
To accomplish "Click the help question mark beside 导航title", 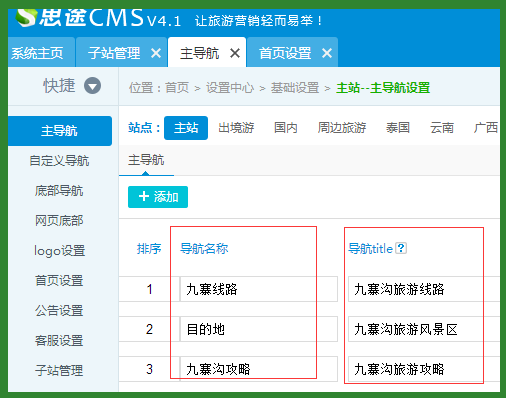I will click(x=401, y=248).
